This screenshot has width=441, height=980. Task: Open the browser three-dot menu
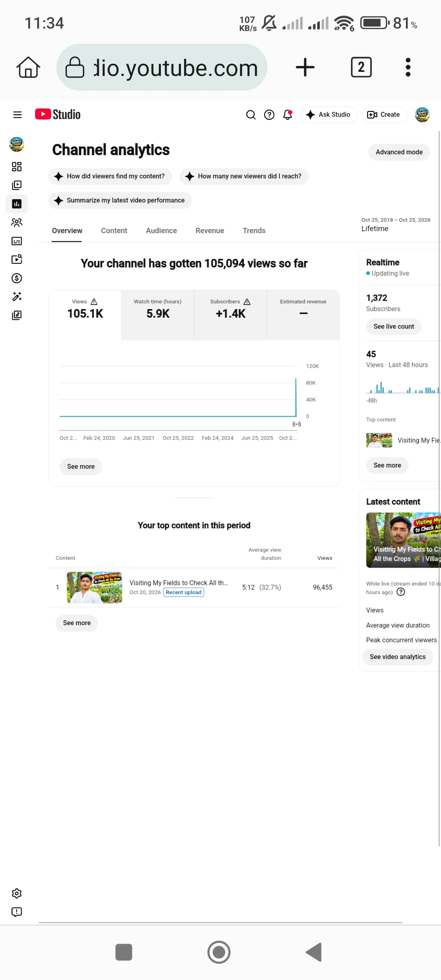click(408, 67)
